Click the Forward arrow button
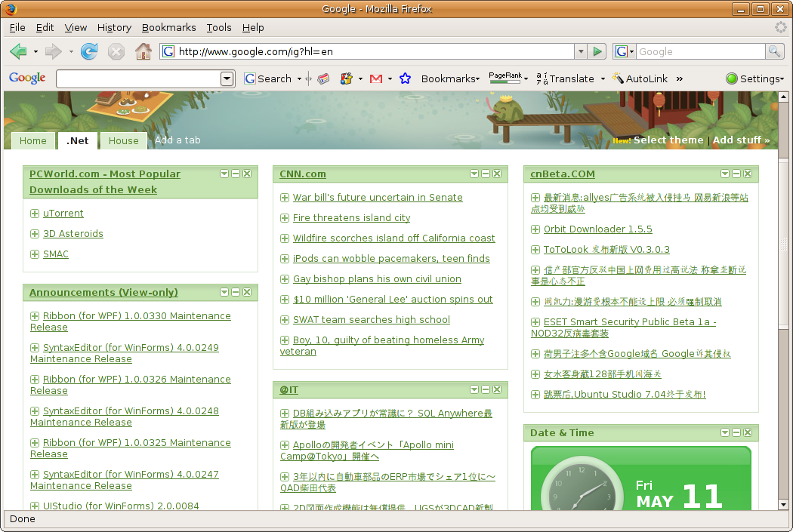The height and width of the screenshot is (532, 793). [x=53, y=51]
